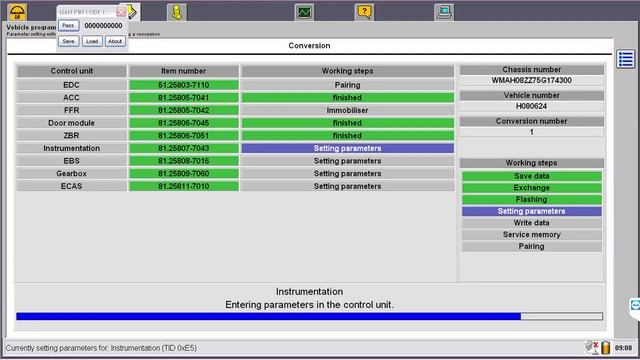The height and width of the screenshot is (360, 640).
Task: Select the FFR control unit cell
Action: coord(71,110)
